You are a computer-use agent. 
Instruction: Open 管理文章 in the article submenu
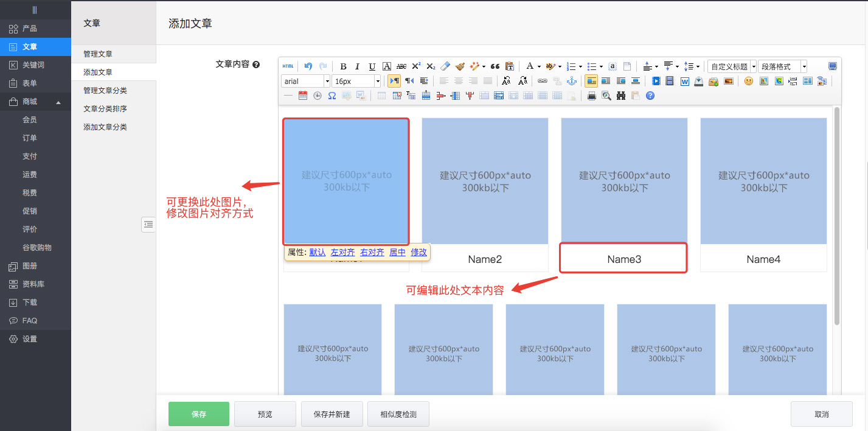coord(98,54)
